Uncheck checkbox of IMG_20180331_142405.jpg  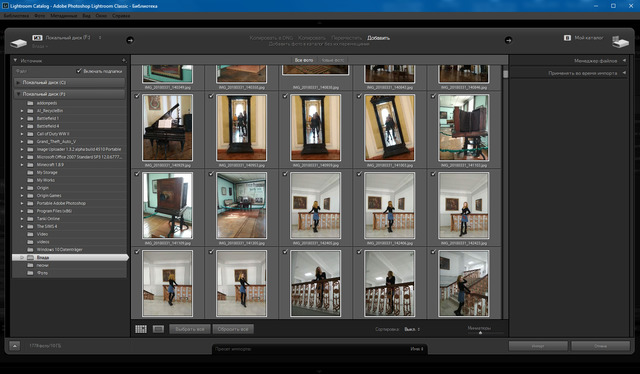coord(285,174)
